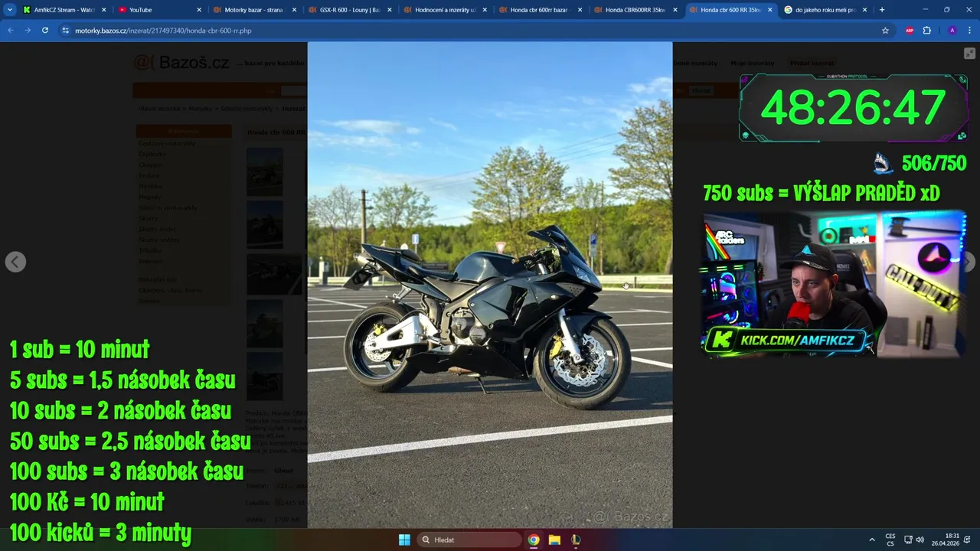Switch to Hodnocení a inzeráty tab
The image size is (980, 551).
(445, 10)
